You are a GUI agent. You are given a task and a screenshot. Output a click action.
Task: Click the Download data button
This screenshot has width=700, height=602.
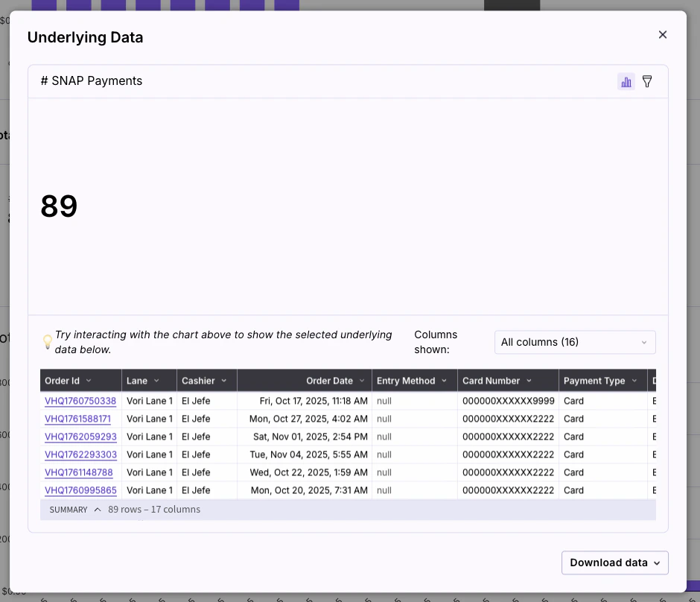pos(609,563)
